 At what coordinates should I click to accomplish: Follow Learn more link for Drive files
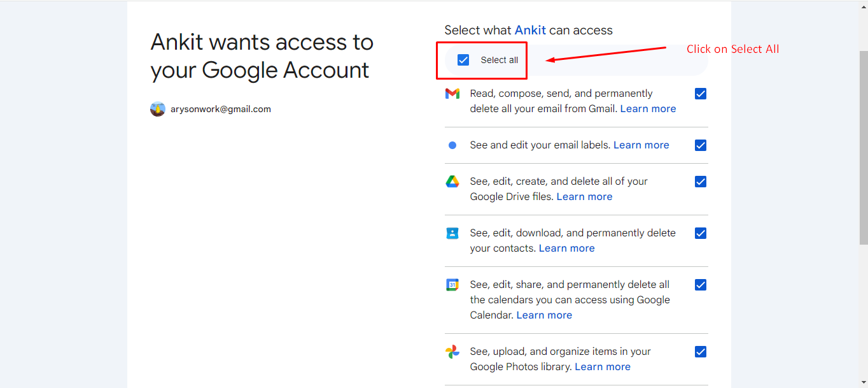click(x=584, y=197)
